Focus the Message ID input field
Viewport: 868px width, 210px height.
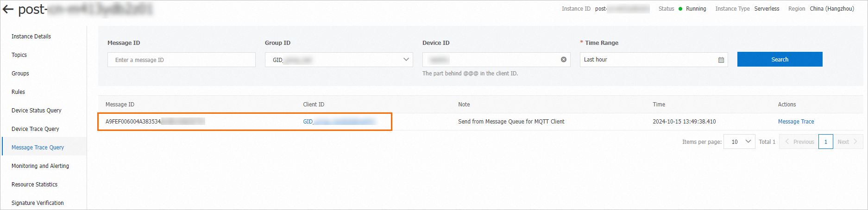(x=181, y=60)
